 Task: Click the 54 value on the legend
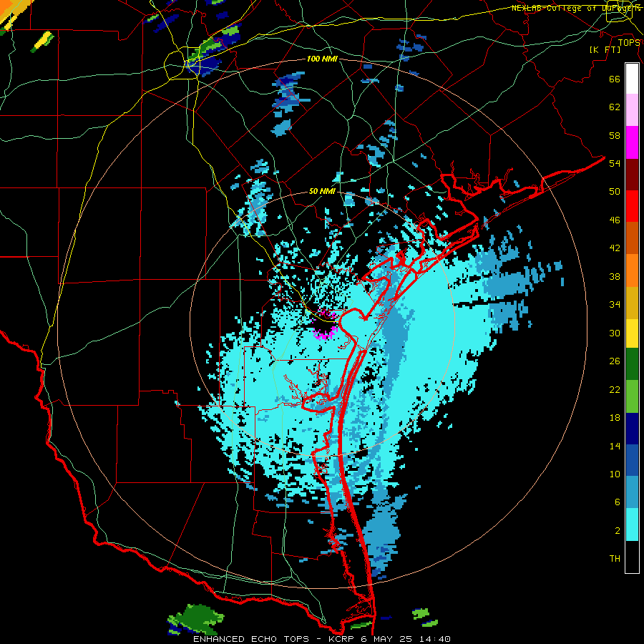pos(615,163)
